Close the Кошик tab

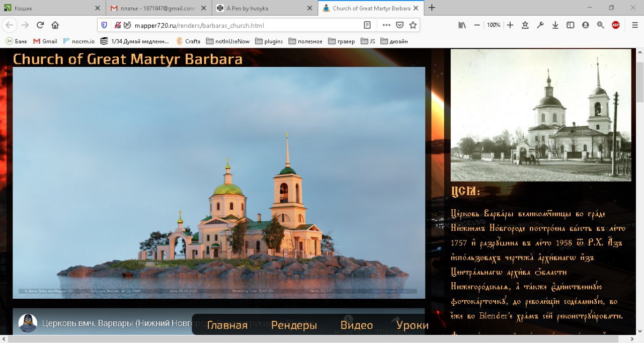pyautogui.click(x=98, y=8)
